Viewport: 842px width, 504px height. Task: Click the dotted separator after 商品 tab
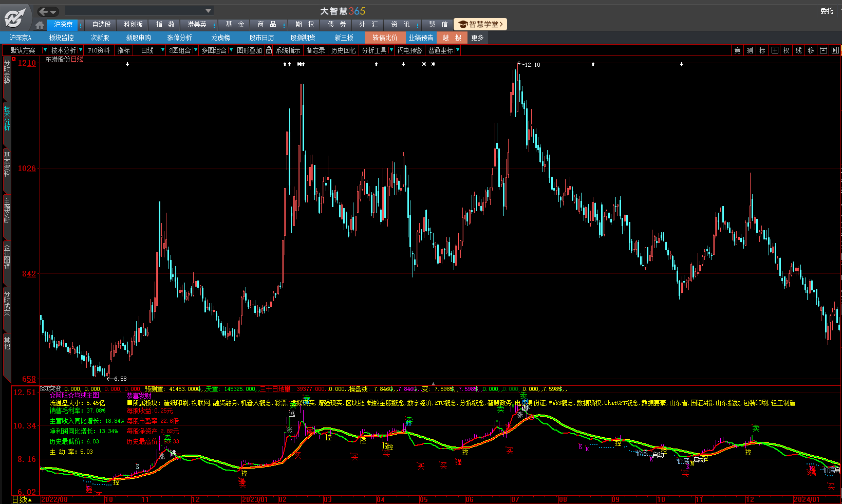(x=284, y=25)
